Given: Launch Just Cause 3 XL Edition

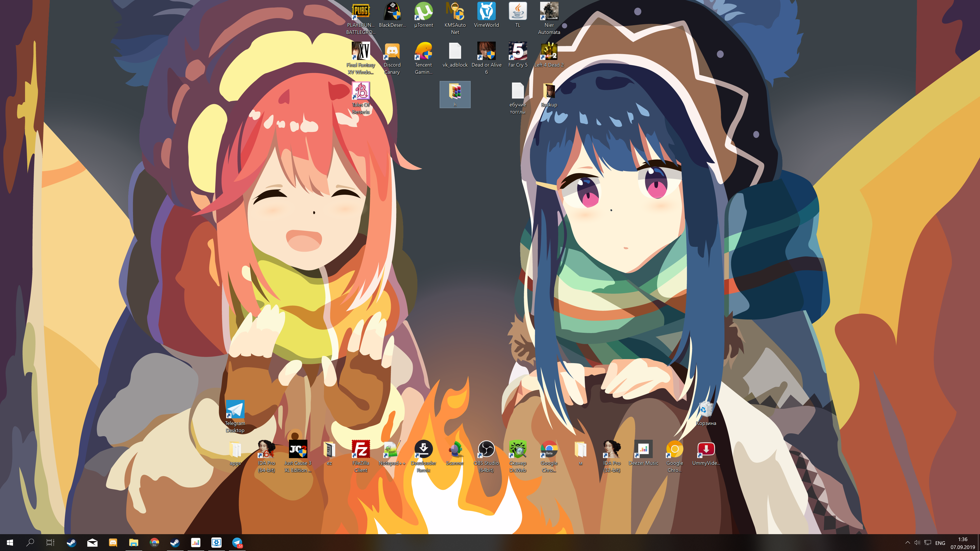Looking at the screenshot, I should (298, 456).
